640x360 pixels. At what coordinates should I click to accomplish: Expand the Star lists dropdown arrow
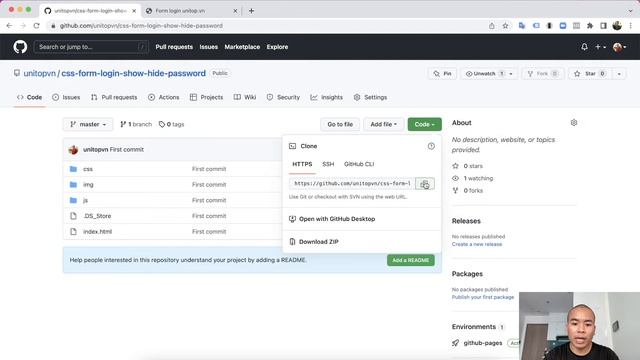619,73
